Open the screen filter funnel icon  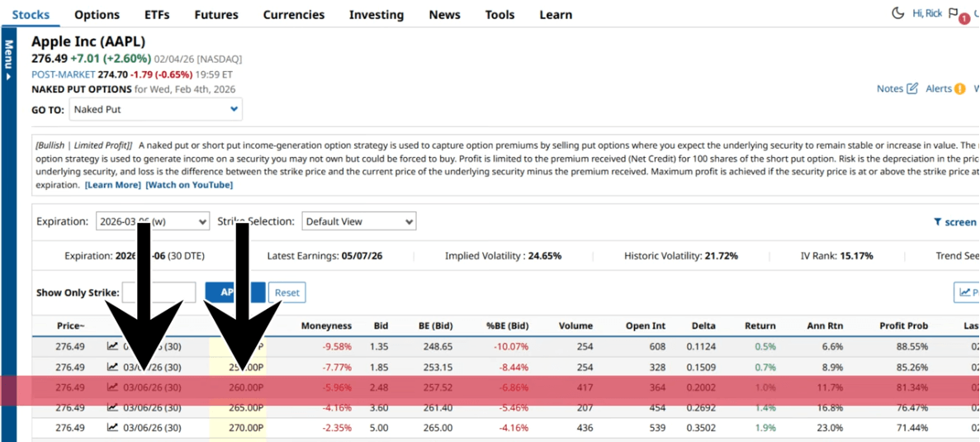click(x=938, y=222)
